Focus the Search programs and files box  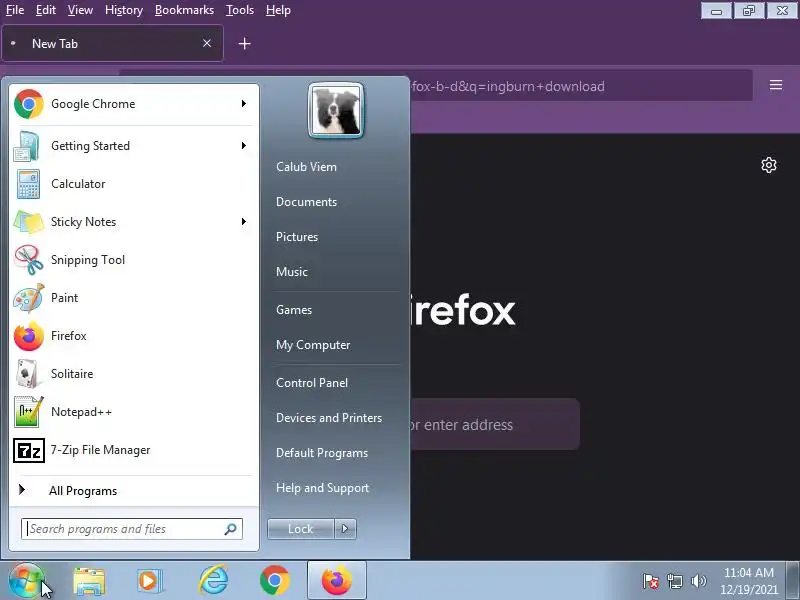132,529
